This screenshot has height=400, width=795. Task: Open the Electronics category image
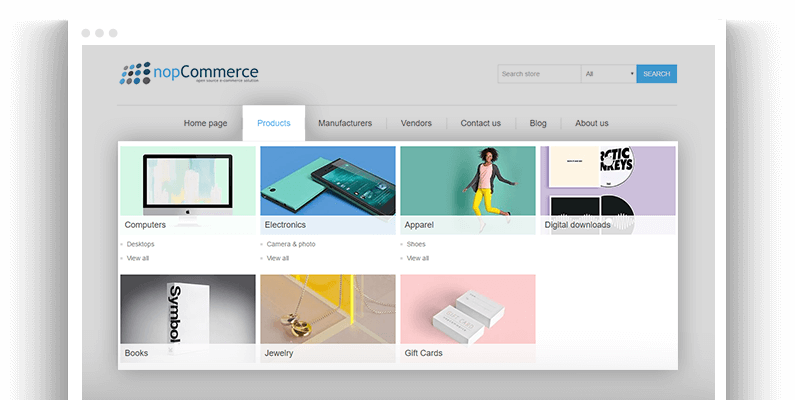coord(327,180)
